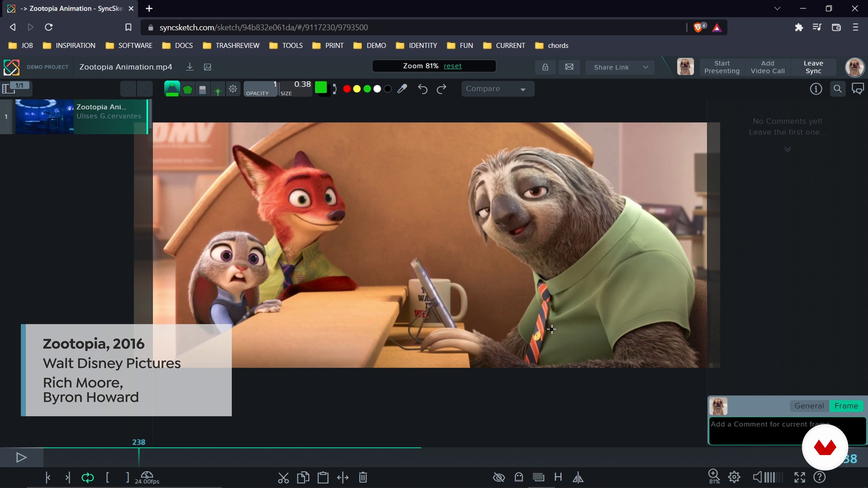
Task: Select the laser pointer tool
Action: click(218, 90)
